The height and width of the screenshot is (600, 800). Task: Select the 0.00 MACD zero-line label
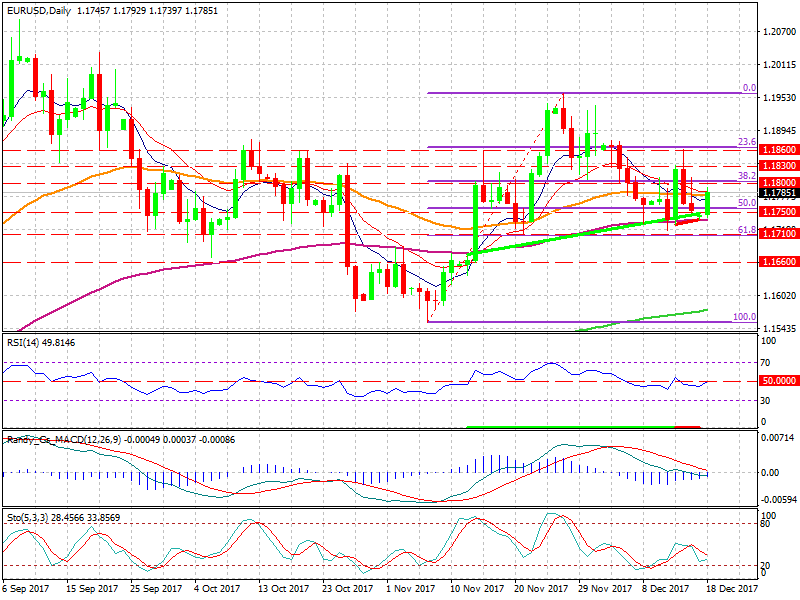pyautogui.click(x=770, y=472)
